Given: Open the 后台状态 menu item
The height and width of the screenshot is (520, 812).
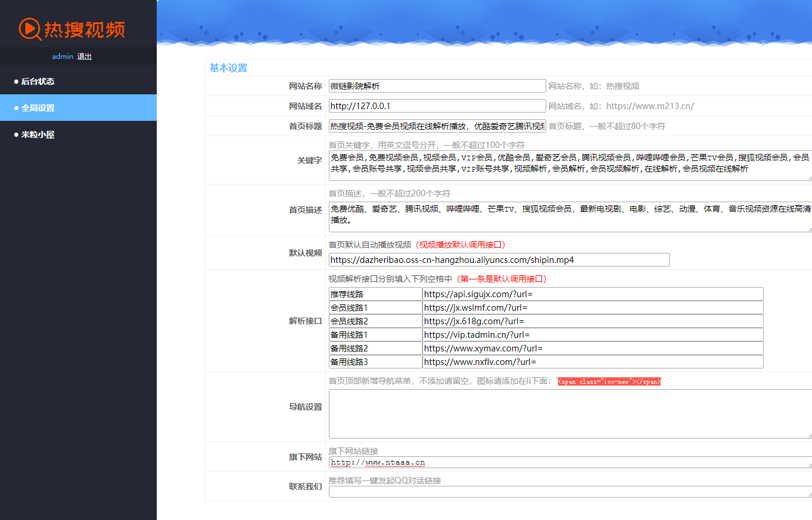Looking at the screenshot, I should [38, 81].
